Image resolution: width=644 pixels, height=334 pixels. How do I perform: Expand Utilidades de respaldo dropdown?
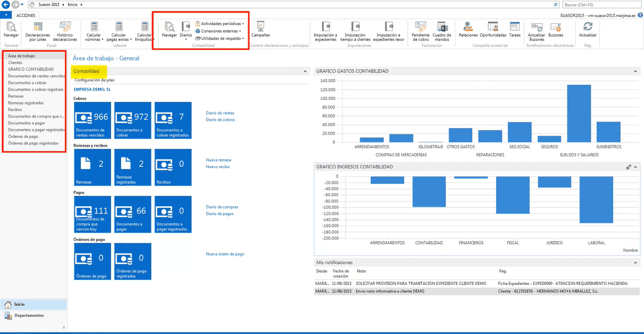[x=220, y=38]
